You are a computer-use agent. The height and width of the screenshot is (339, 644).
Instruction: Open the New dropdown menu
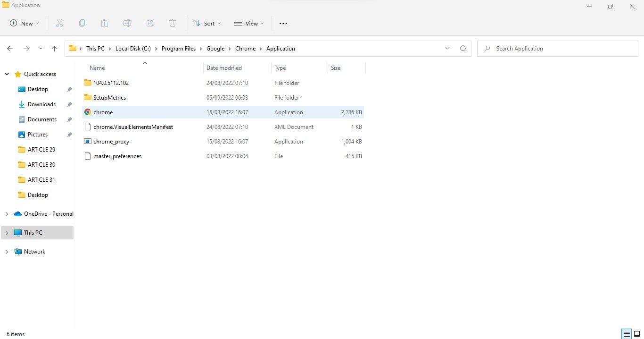coord(24,23)
